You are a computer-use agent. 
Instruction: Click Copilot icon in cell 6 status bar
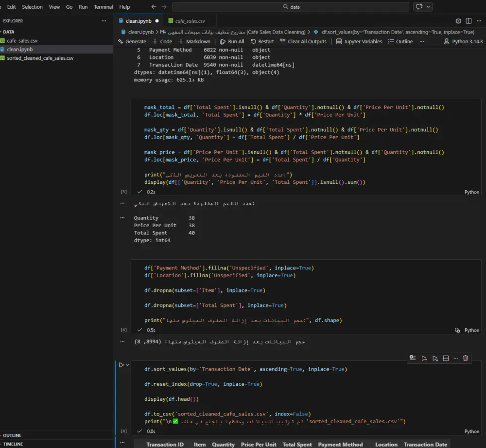point(457,330)
